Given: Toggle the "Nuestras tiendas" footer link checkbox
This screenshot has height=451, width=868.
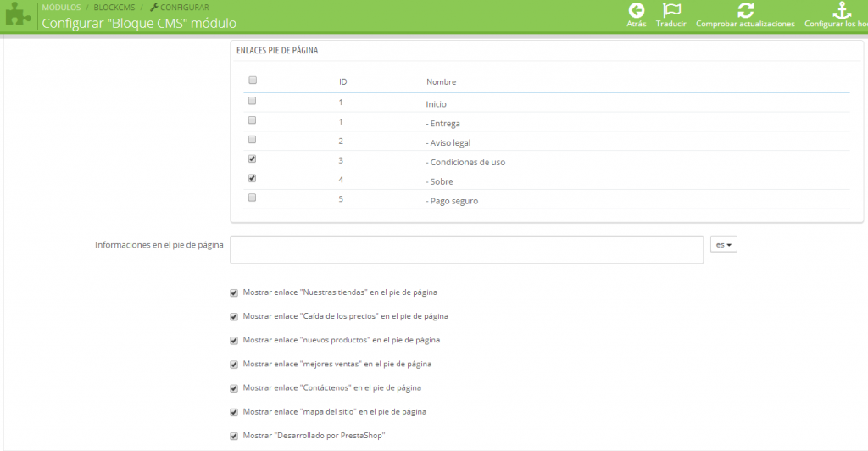Looking at the screenshot, I should point(234,292).
